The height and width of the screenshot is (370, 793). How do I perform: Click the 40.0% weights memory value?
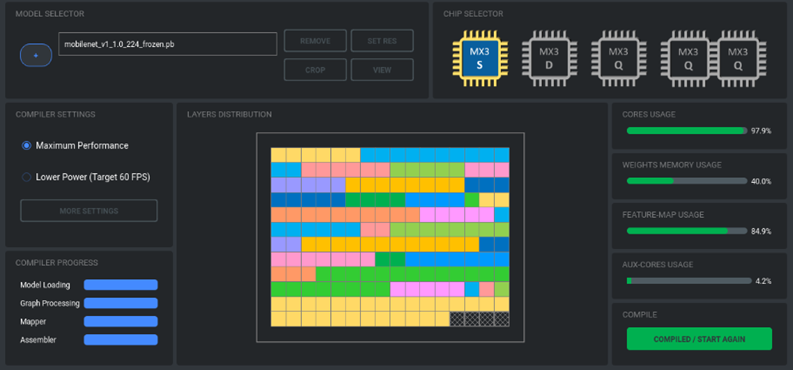(x=761, y=181)
